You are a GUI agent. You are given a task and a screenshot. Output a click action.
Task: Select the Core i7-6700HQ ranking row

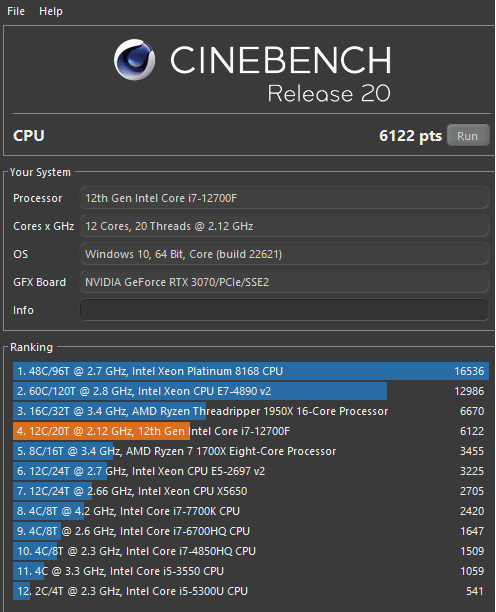(x=251, y=531)
